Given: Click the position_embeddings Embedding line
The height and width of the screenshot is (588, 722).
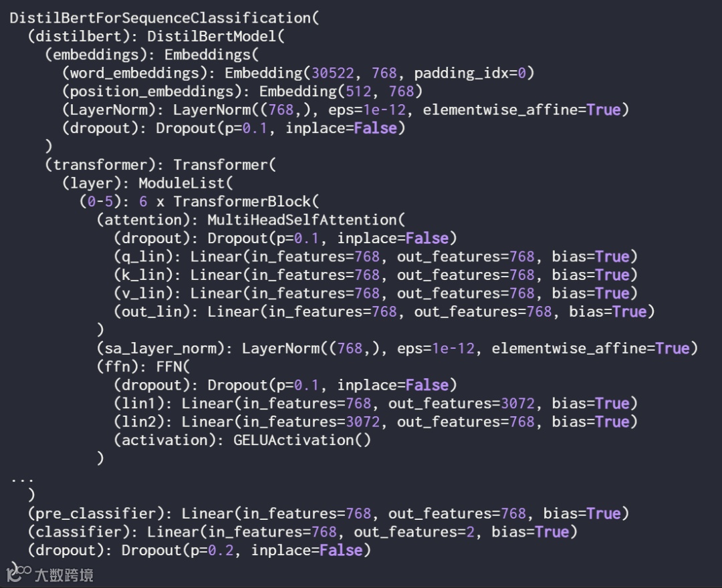Looking at the screenshot, I should tap(242, 92).
